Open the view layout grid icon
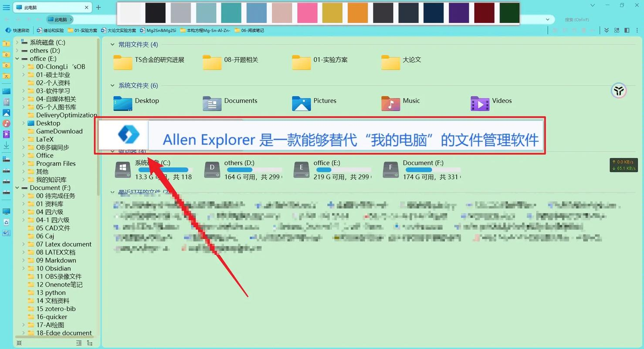 617,31
